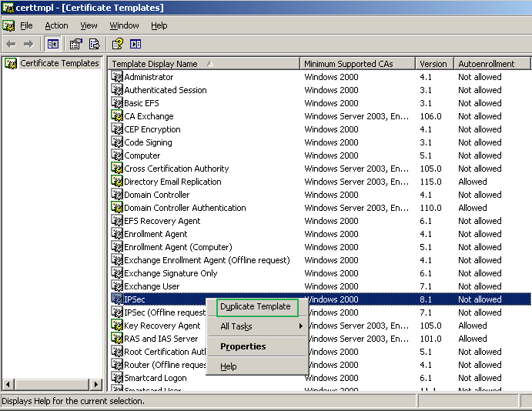Viewport: 532px width, 411px height.
Task: Click Windows Server 2003 in Cross Certification row
Action: tap(356, 169)
